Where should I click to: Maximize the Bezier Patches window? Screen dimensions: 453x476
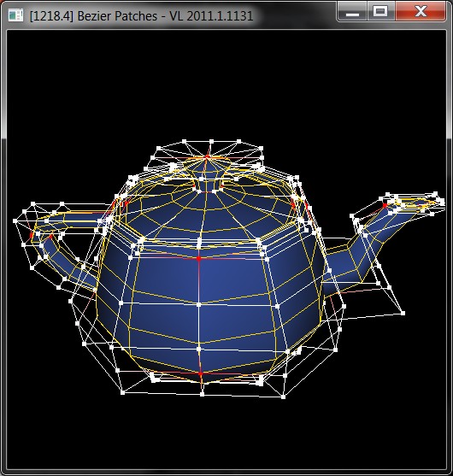pos(380,11)
